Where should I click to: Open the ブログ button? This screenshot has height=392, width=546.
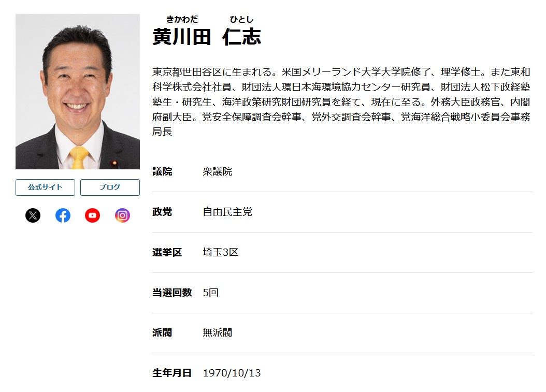click(x=110, y=187)
